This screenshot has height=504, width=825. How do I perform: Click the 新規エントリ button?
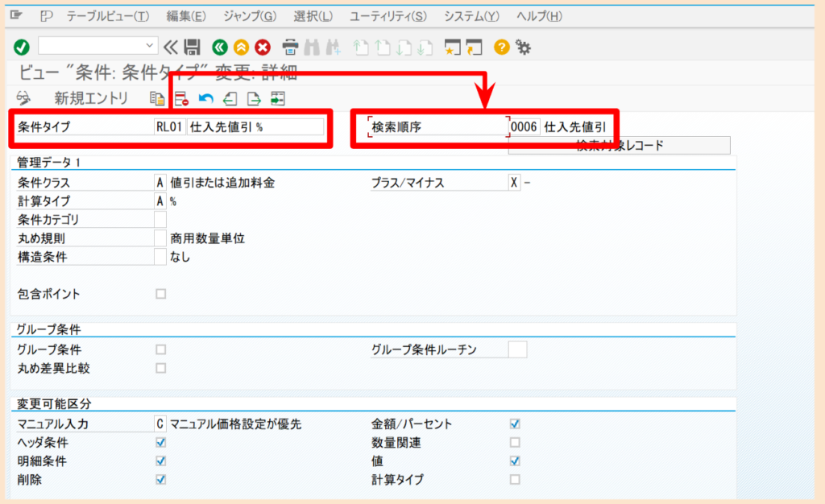[91, 98]
